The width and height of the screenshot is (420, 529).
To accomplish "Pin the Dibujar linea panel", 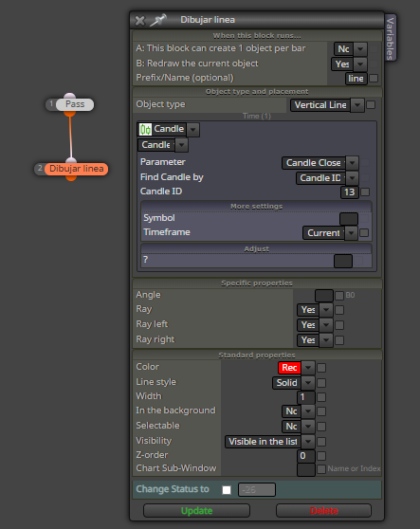I will pos(158,20).
